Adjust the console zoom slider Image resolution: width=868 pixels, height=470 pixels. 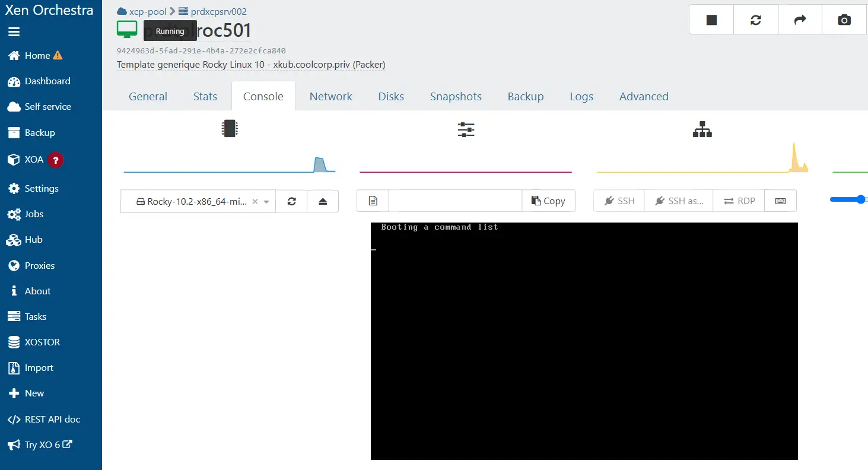(849, 200)
